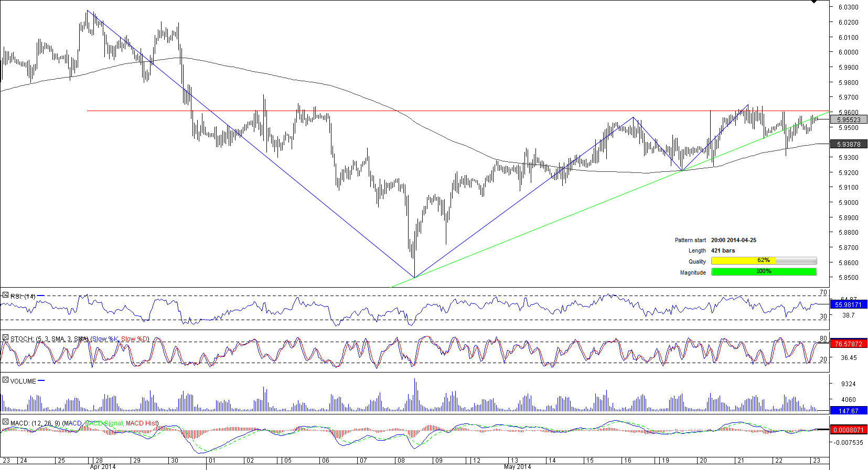Click the red Stochastic value tag 76.57872
The width and height of the screenshot is (868, 470).
849,344
